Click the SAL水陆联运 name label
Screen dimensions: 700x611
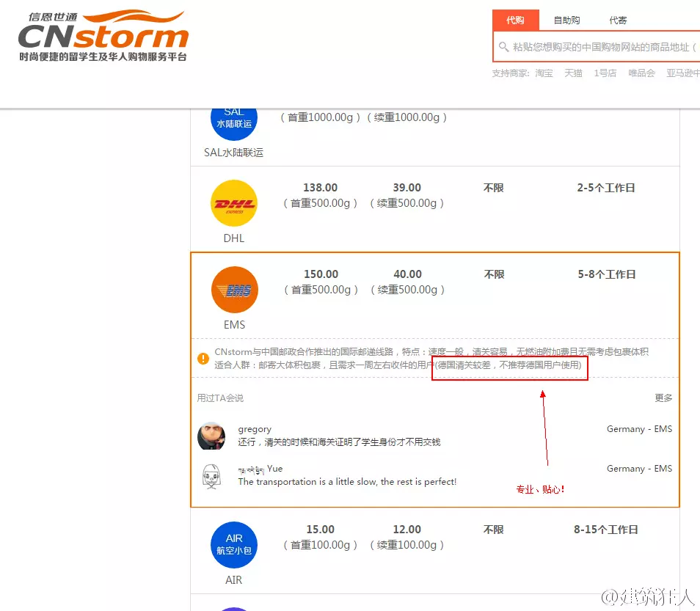point(233,153)
